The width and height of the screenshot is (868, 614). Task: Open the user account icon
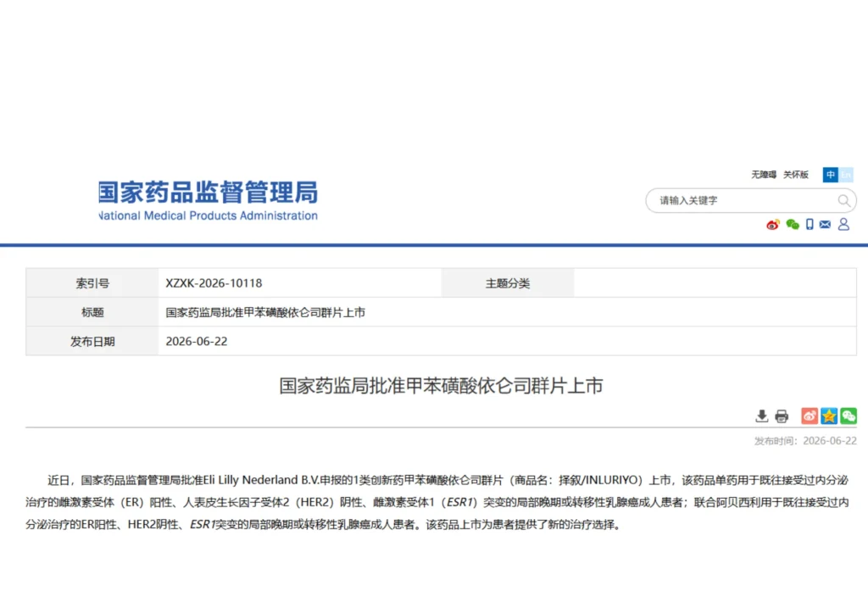click(x=843, y=224)
